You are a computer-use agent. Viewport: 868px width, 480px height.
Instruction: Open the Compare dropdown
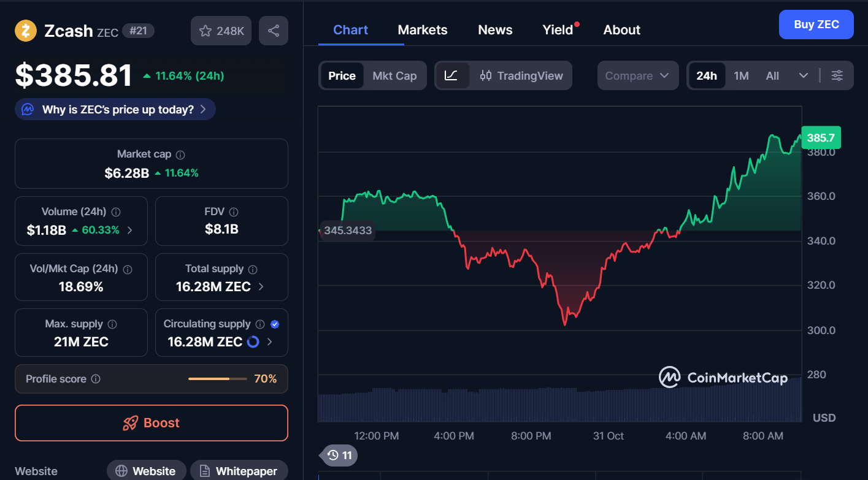(637, 75)
